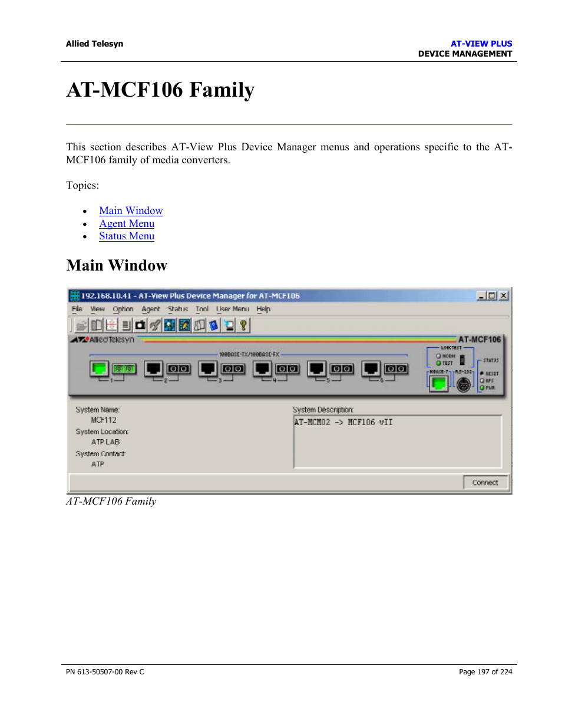Follow the Agent Menu topic link
The height and width of the screenshot is (728, 562).
[x=127, y=223]
